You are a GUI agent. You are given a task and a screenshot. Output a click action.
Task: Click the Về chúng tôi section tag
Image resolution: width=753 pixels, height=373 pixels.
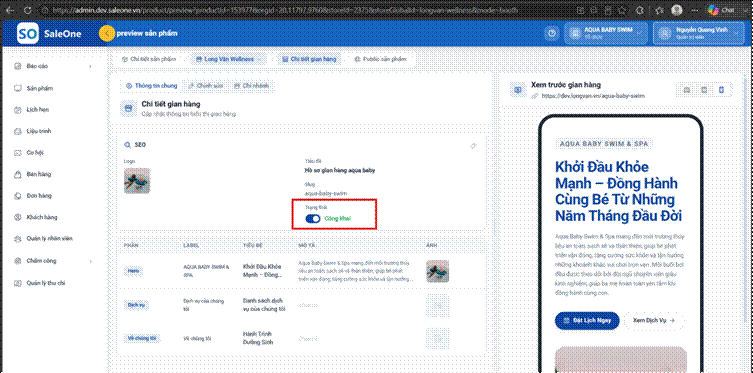pos(142,338)
